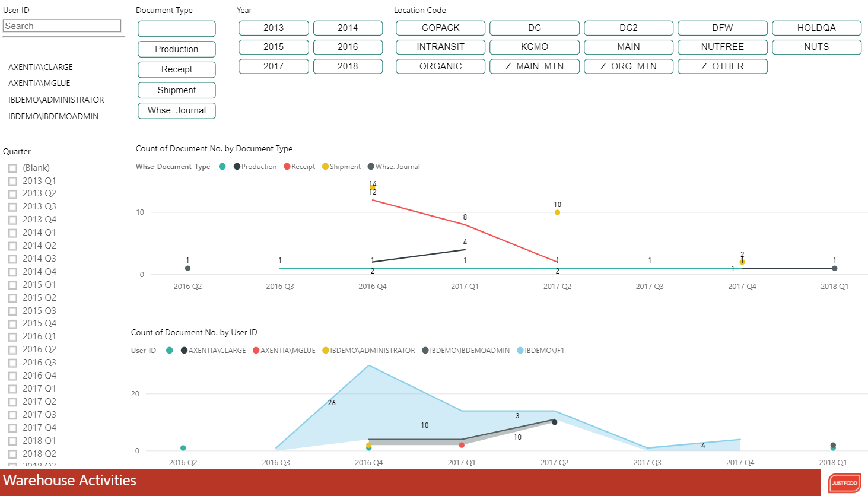868x496 pixels.
Task: Click the IBDEMO\JF1 light blue legend marker
Action: pos(520,351)
